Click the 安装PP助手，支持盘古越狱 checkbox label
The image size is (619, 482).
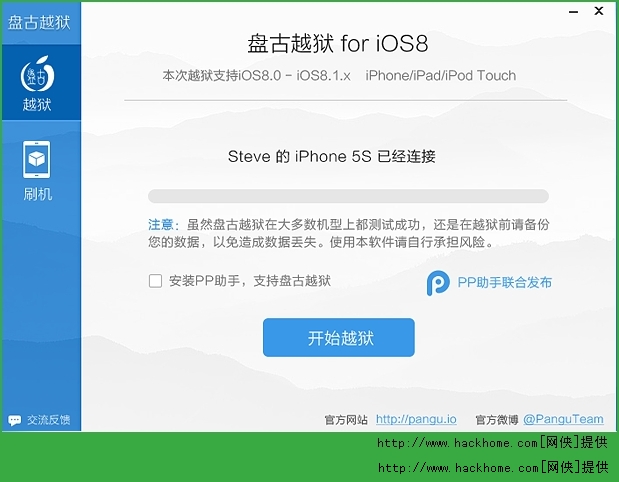click(x=249, y=281)
